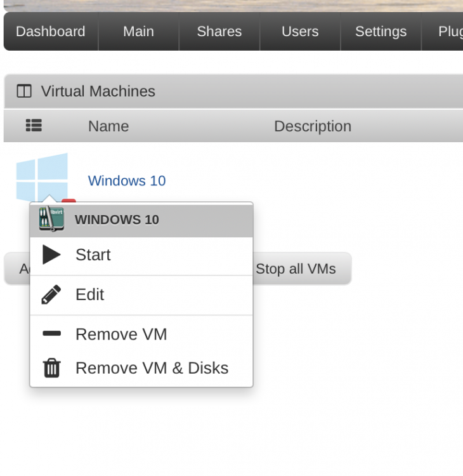Switch to the Main tab
463x476 pixels.
139,32
